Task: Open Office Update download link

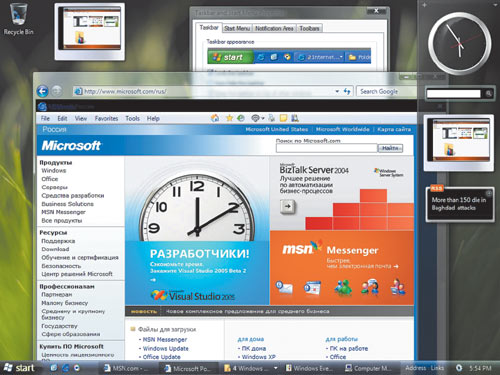Action: coord(162,357)
